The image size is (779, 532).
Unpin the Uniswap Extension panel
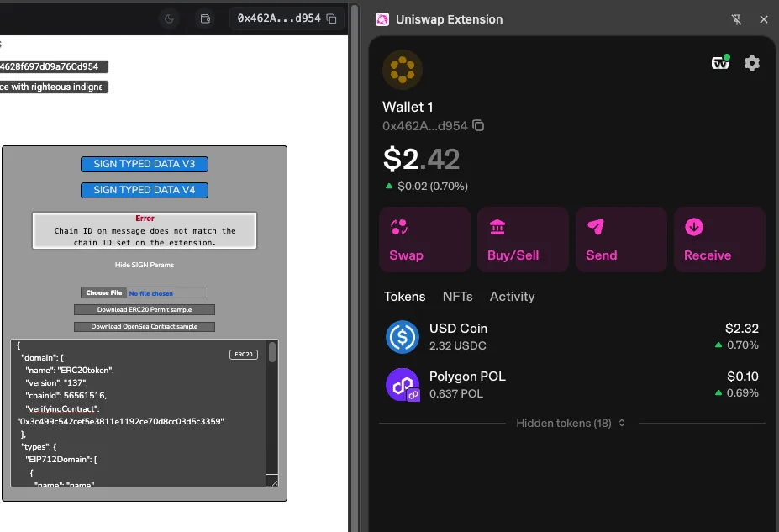point(737,18)
